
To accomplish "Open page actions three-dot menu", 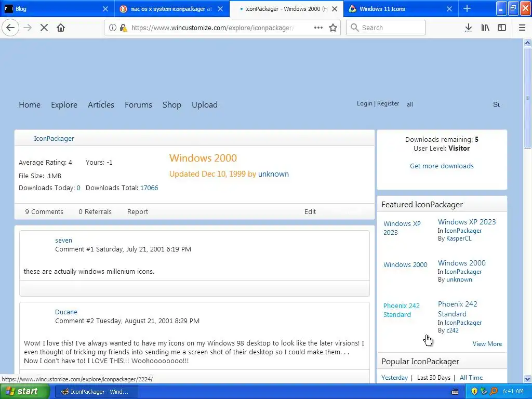I will point(318,28).
